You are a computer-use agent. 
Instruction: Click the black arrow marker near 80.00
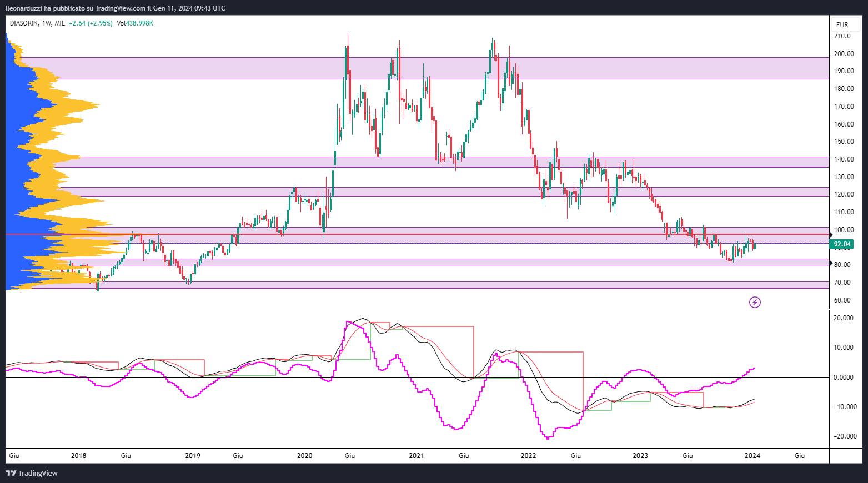tap(831, 263)
